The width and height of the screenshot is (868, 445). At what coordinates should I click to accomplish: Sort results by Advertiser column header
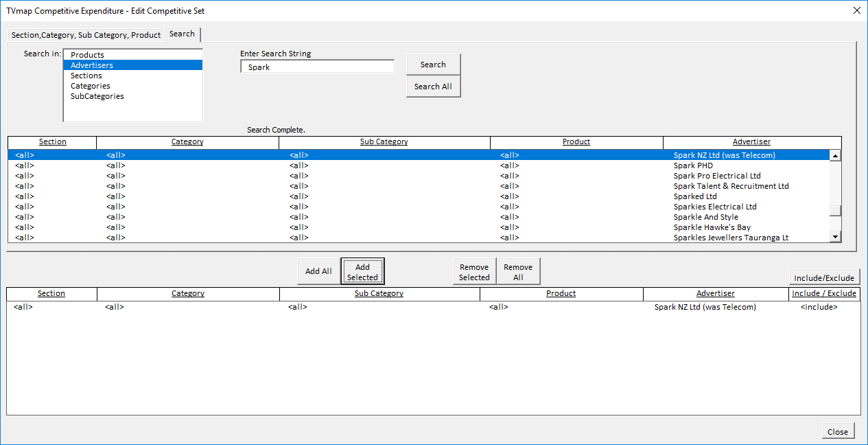pyautogui.click(x=751, y=142)
